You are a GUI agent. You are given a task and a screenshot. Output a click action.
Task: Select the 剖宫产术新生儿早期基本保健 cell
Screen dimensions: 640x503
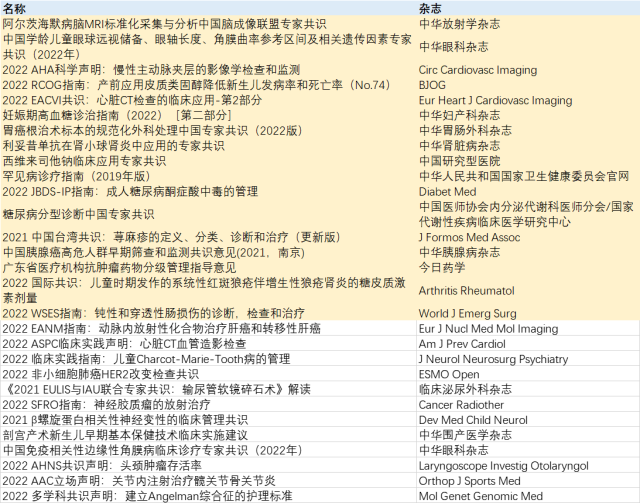click(x=208, y=435)
